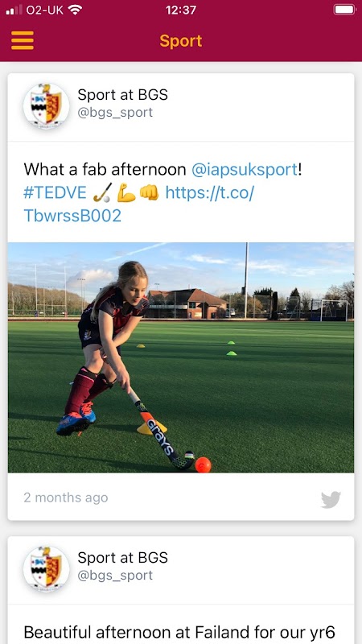
Task: Open the #TEDVE hashtag link
Action: (x=55, y=192)
